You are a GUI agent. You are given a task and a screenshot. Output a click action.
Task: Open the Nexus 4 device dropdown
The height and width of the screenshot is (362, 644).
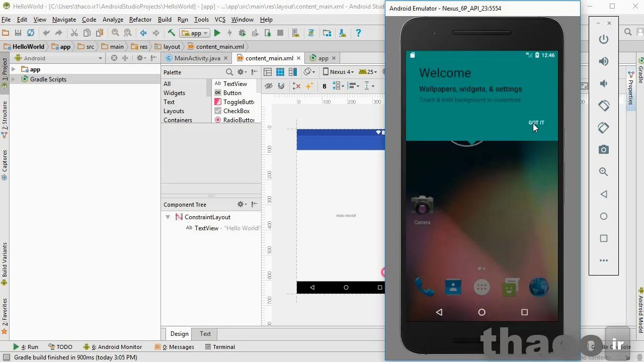338,72
